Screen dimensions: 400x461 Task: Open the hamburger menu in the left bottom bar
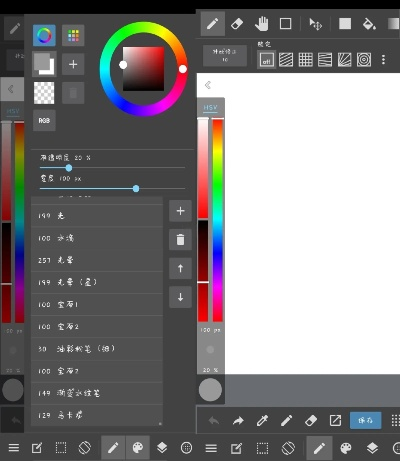tap(14, 448)
